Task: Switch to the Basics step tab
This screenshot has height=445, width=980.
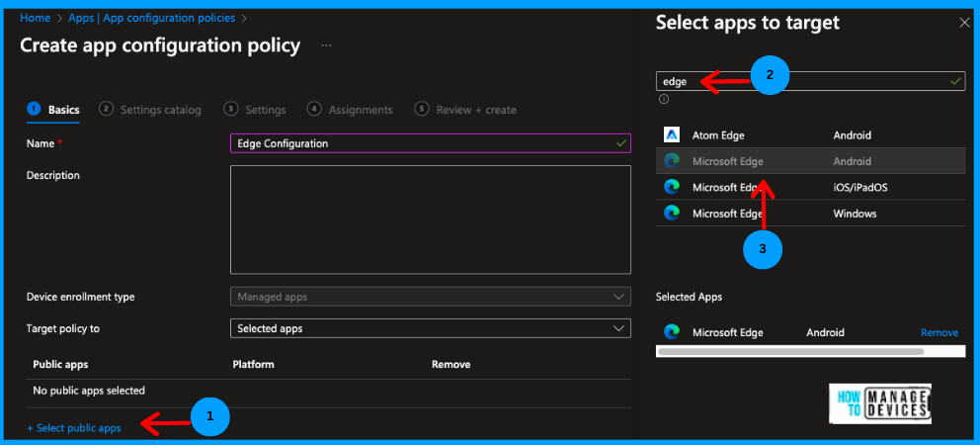Action: click(x=53, y=110)
